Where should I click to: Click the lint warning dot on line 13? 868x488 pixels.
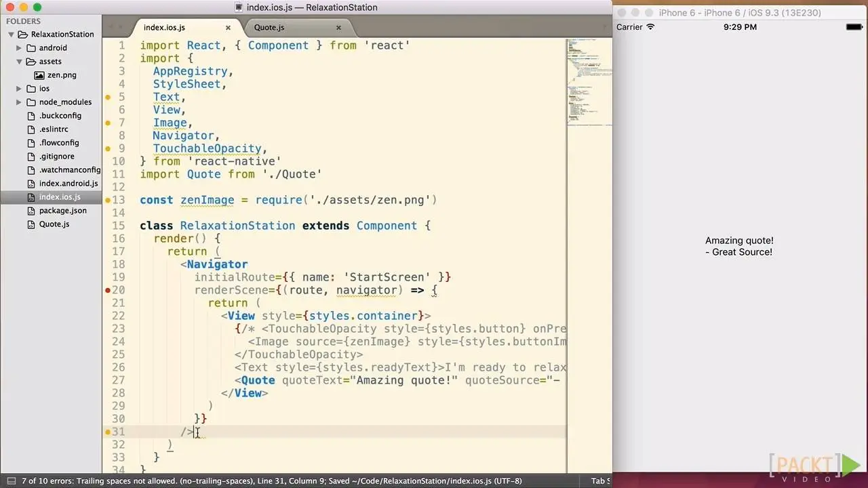point(108,201)
